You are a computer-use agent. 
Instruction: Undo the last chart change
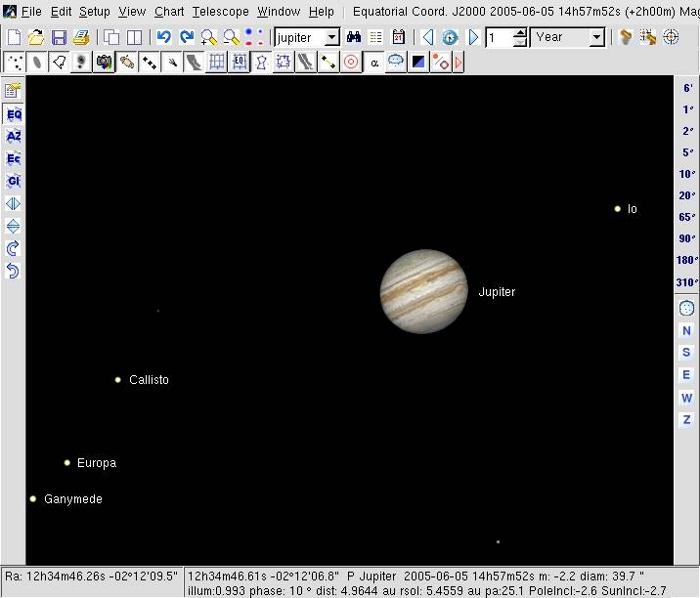[164, 37]
